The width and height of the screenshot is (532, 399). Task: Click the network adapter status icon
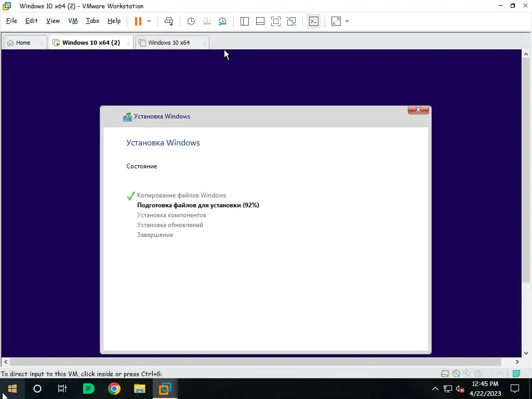coord(467,374)
